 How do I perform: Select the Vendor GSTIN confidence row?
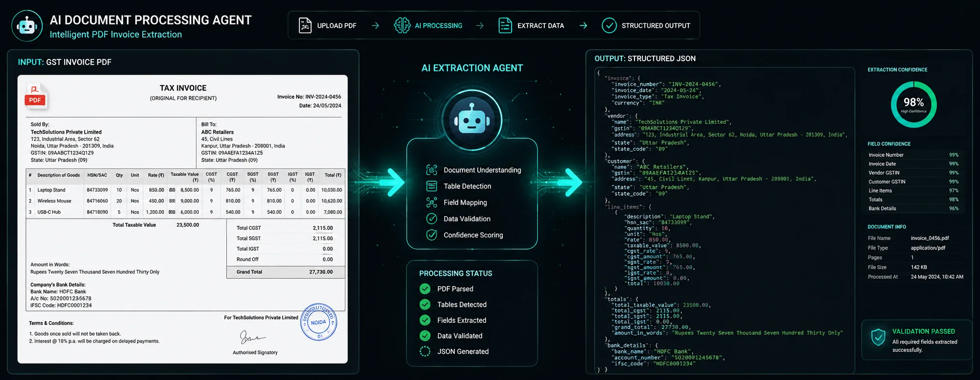913,173
